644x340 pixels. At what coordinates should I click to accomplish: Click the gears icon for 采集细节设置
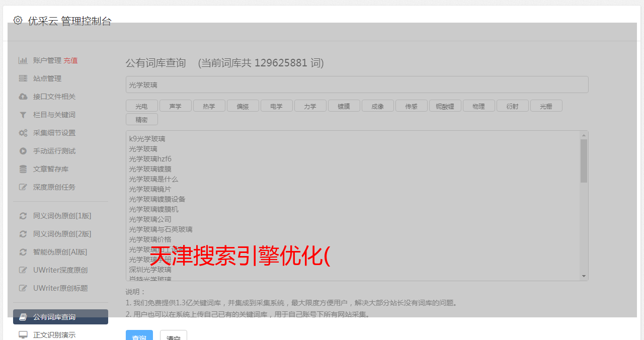(x=23, y=133)
